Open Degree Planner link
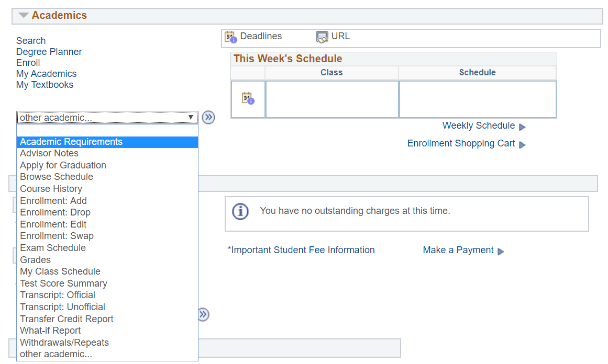The height and width of the screenshot is (364, 608). (49, 51)
